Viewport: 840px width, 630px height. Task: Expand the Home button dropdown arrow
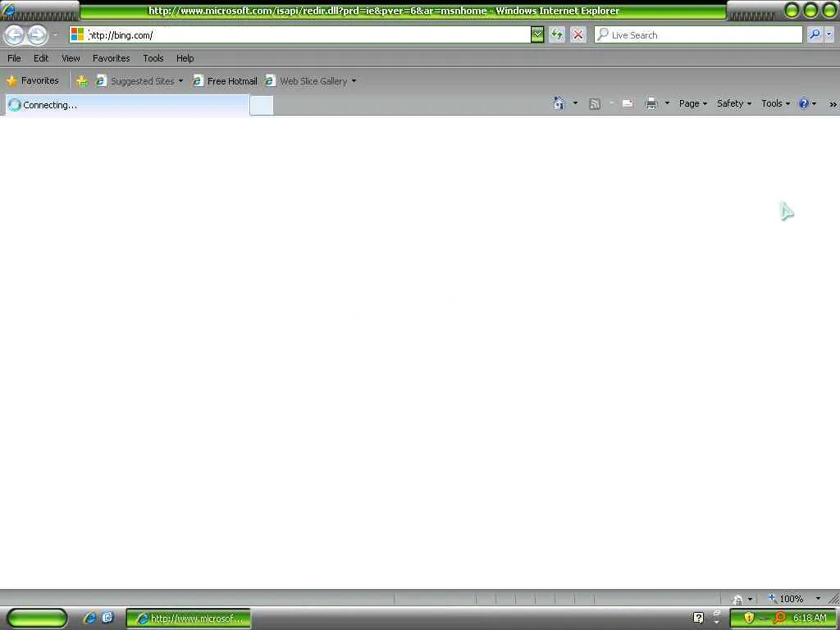(x=575, y=103)
